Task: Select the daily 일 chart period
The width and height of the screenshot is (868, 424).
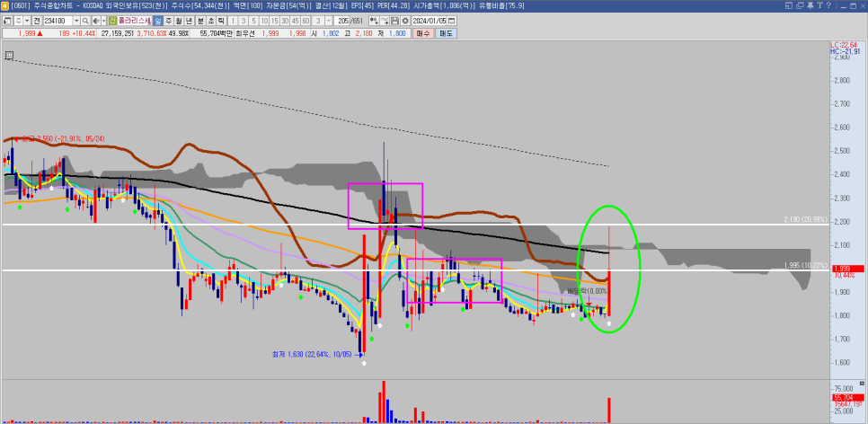Action: click(158, 21)
